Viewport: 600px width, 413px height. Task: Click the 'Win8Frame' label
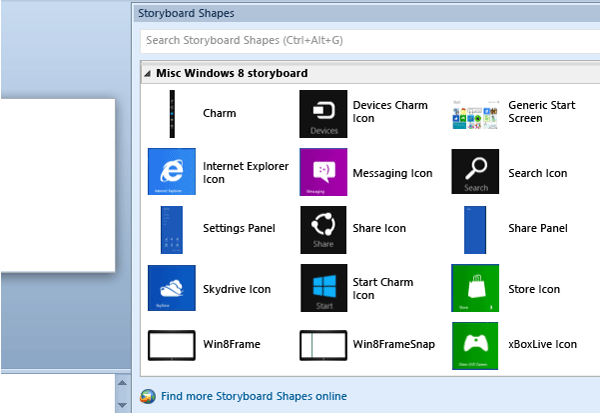click(232, 344)
